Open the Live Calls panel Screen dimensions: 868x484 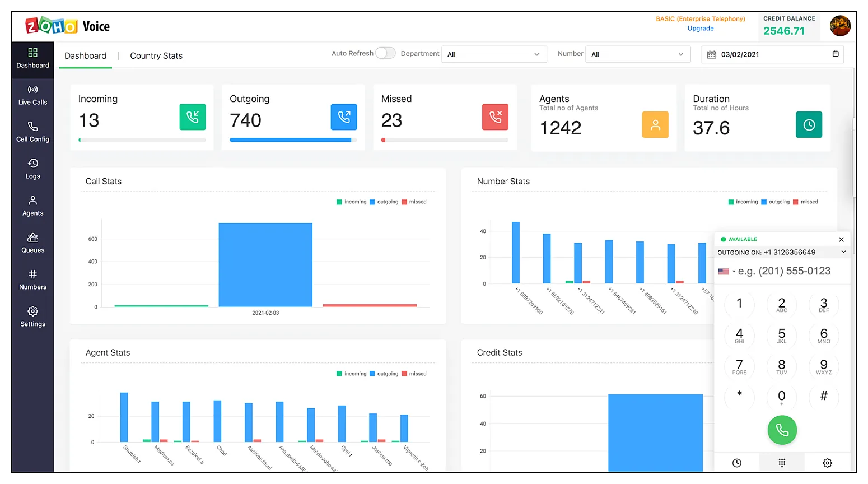pyautogui.click(x=32, y=95)
